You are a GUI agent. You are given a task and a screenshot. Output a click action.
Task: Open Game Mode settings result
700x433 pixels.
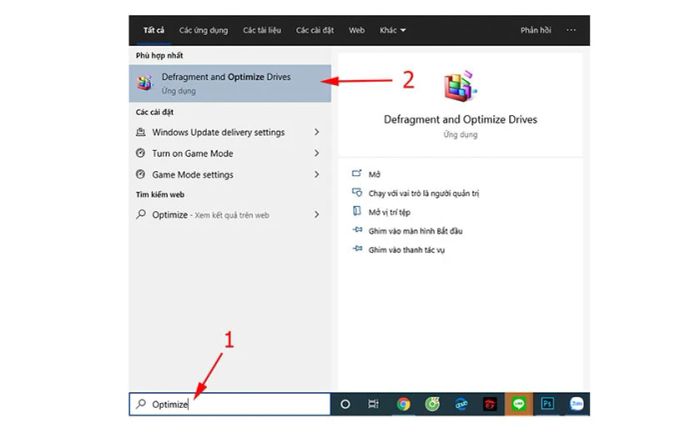[230, 175]
